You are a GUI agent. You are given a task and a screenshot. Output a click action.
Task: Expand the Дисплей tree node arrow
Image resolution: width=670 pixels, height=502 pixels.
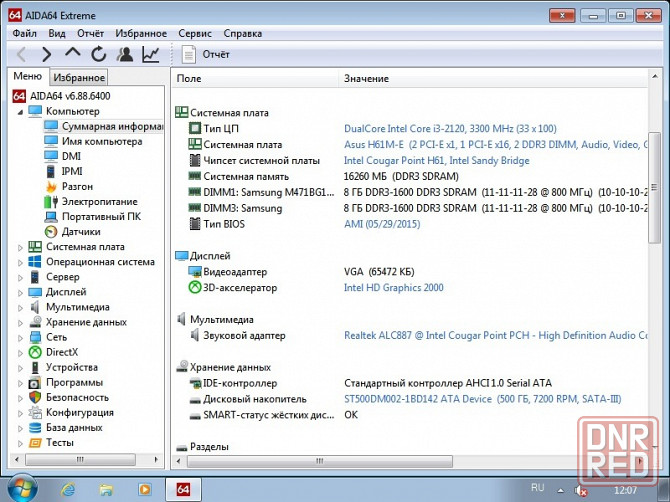point(20,292)
